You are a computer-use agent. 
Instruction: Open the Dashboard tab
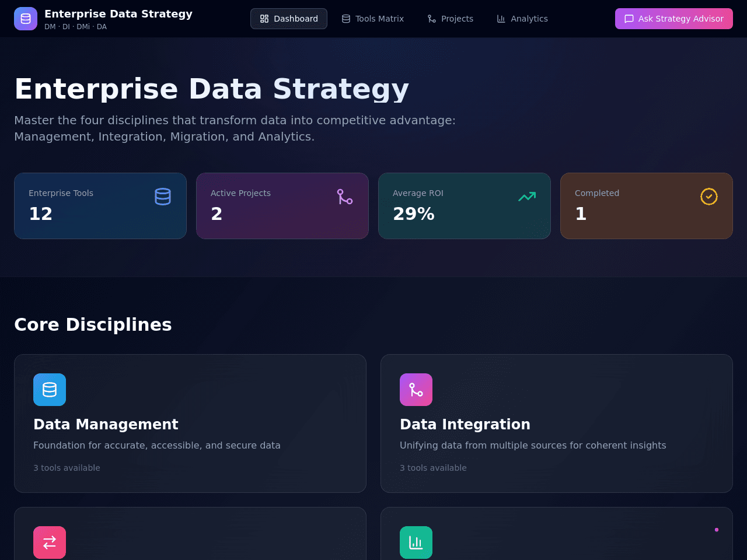(x=289, y=19)
